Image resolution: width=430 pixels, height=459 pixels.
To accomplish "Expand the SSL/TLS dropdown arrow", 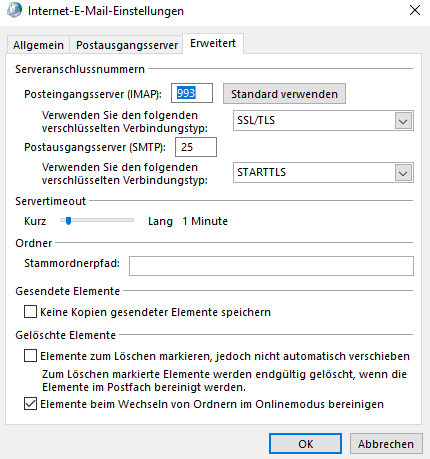I will (403, 121).
